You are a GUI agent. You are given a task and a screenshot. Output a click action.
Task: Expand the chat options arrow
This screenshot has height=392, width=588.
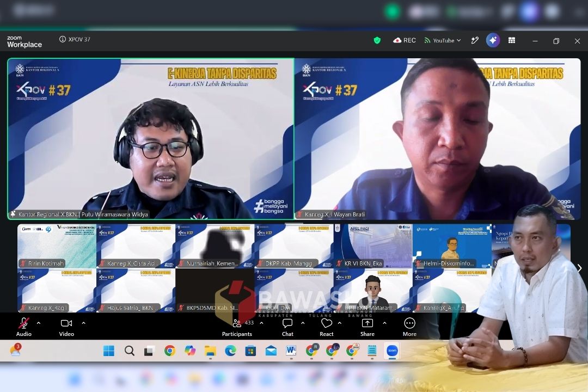click(303, 323)
